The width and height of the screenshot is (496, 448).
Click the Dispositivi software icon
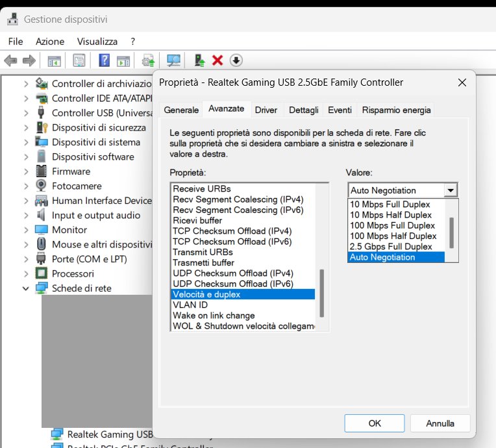click(x=41, y=156)
